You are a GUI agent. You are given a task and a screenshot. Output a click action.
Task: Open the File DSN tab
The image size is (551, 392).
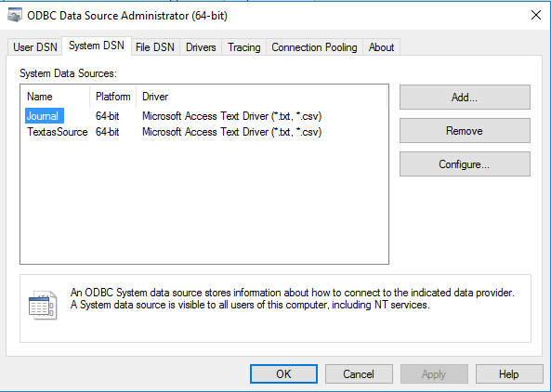pyautogui.click(x=155, y=47)
